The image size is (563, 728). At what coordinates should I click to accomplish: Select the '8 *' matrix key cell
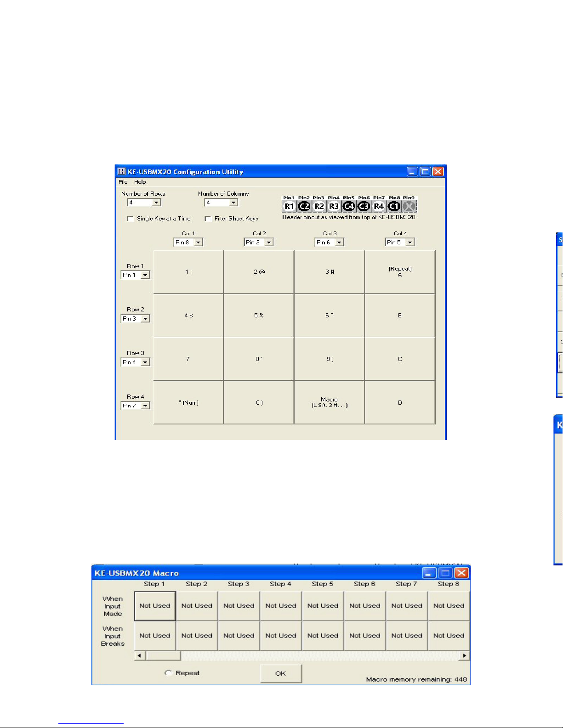point(259,359)
